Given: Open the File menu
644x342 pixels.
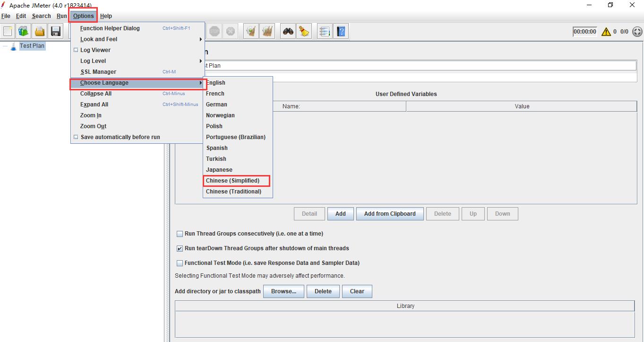Looking at the screenshot, I should 6,16.
